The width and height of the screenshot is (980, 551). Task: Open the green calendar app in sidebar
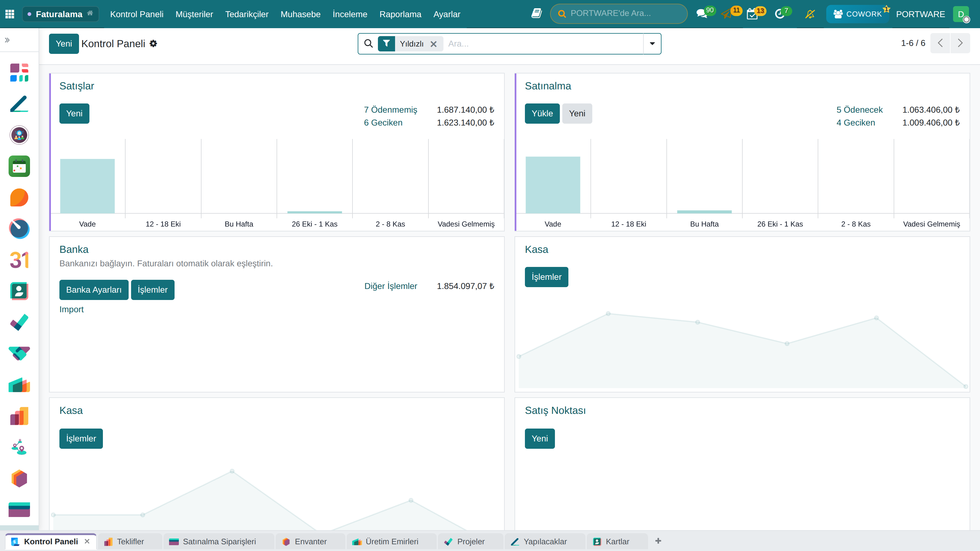(19, 166)
